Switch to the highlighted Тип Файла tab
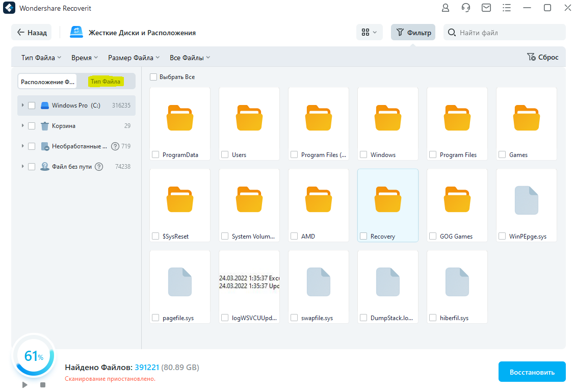Screen dimensions: 575x392 [106, 82]
